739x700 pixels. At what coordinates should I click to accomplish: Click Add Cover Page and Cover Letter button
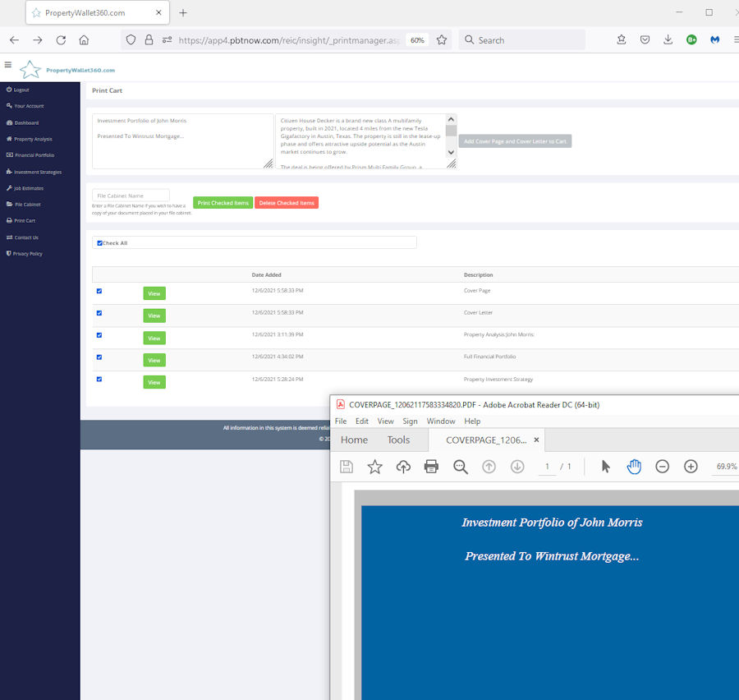coord(515,141)
